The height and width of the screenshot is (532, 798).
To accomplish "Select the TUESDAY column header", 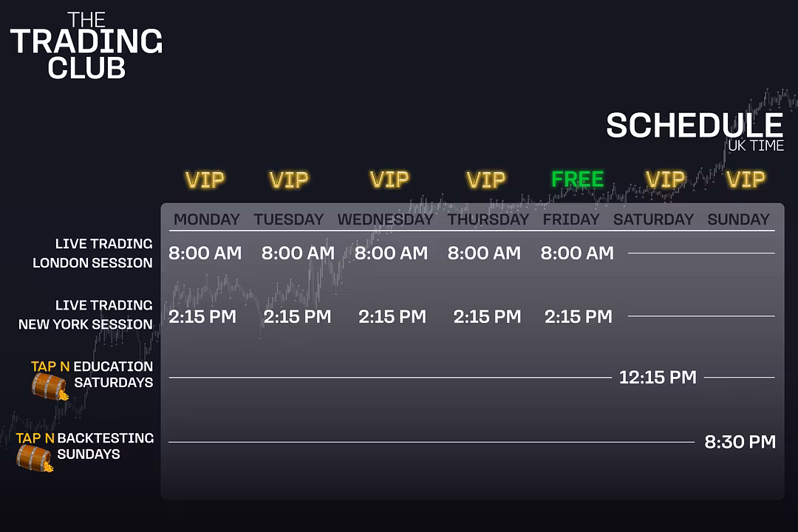I will point(289,219).
